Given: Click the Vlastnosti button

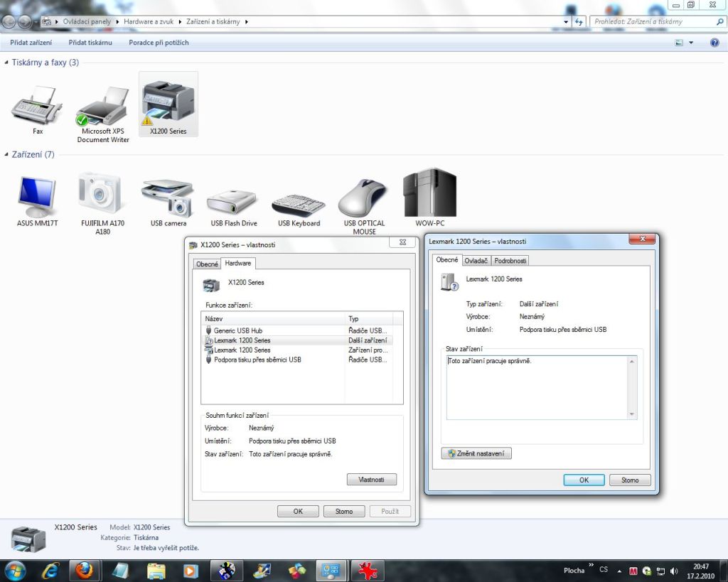Looking at the screenshot, I should coord(371,480).
